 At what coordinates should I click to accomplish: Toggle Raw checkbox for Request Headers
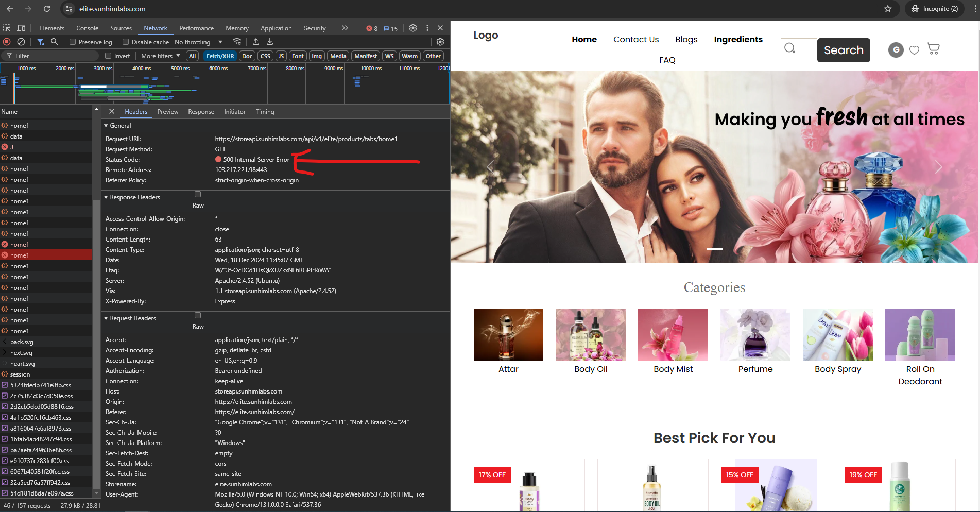point(198,315)
